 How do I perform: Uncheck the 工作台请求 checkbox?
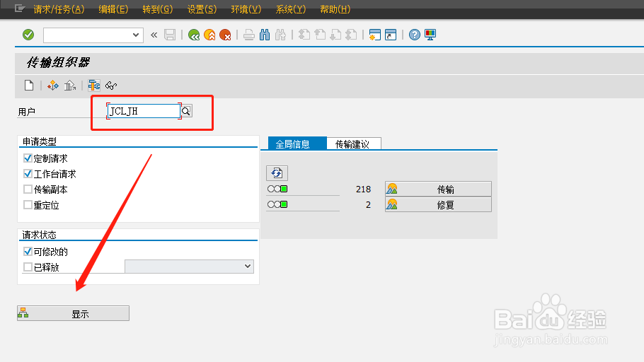point(28,174)
